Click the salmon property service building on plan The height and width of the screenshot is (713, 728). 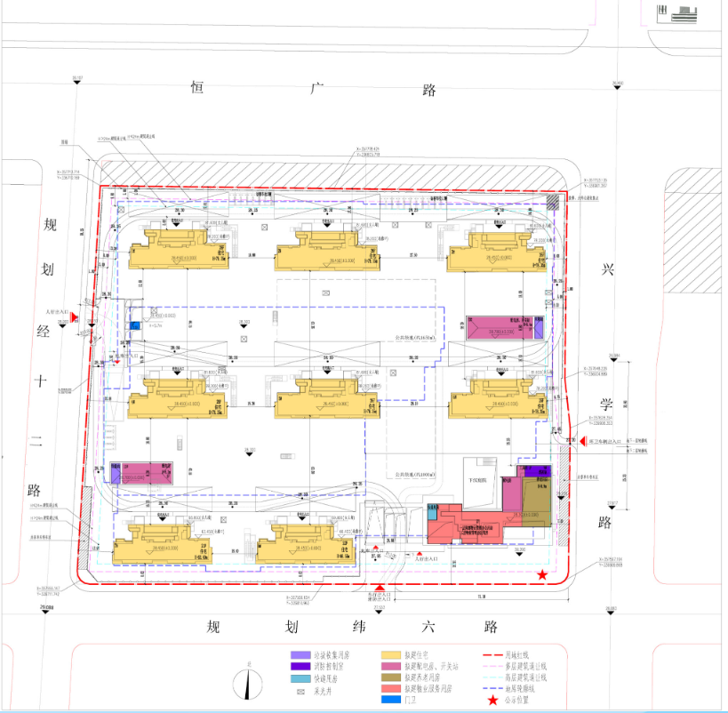pos(462,526)
